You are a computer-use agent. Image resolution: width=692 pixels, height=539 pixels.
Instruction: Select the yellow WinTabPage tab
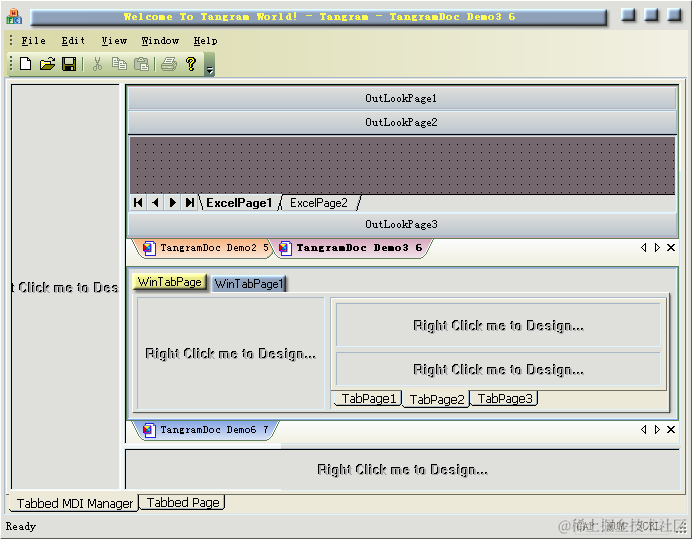coord(169,282)
